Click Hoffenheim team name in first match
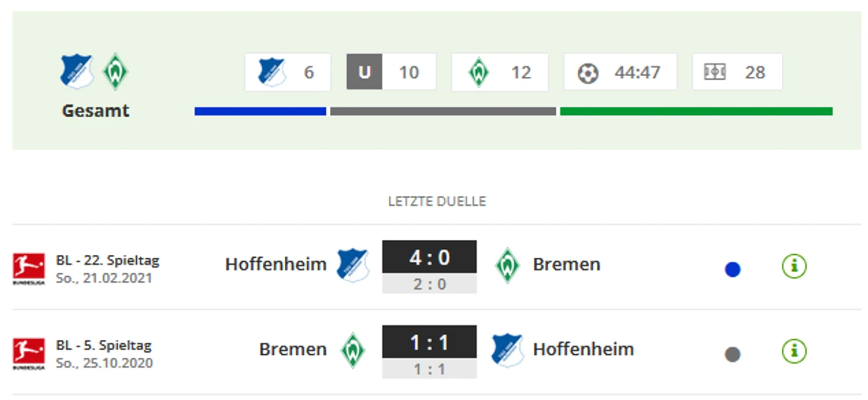 276,264
